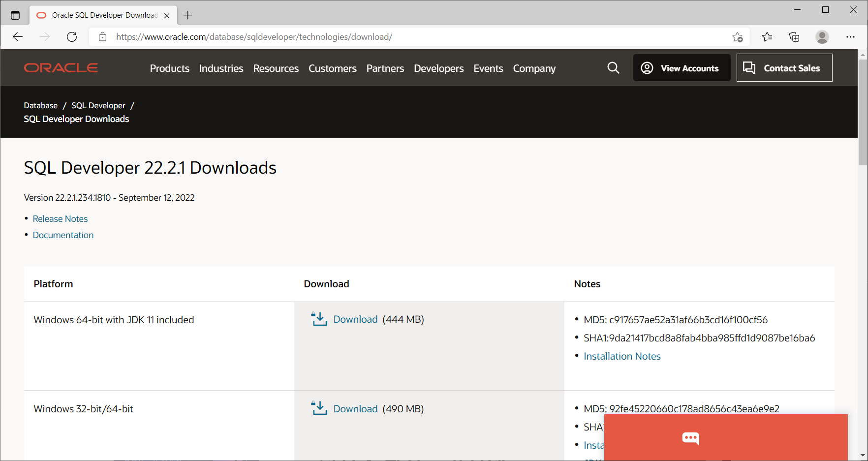This screenshot has height=461, width=868.
Task: Click the Download column header
Action: point(326,284)
